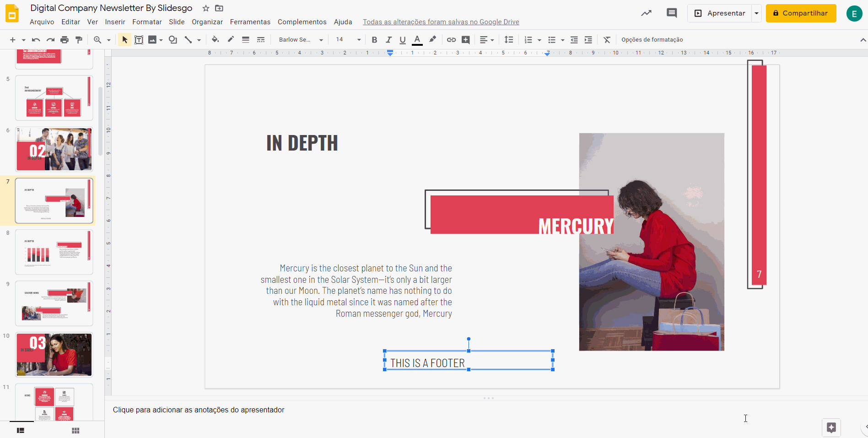Open the Formatar menu
The width and height of the screenshot is (868, 438).
tap(147, 22)
